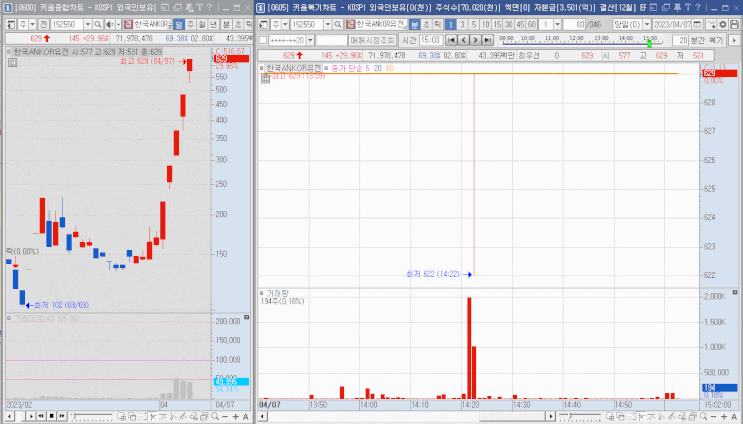This screenshot has width=743, height=424.
Task: Open the ++++-++20 pattern dropdown
Action: click(310, 40)
